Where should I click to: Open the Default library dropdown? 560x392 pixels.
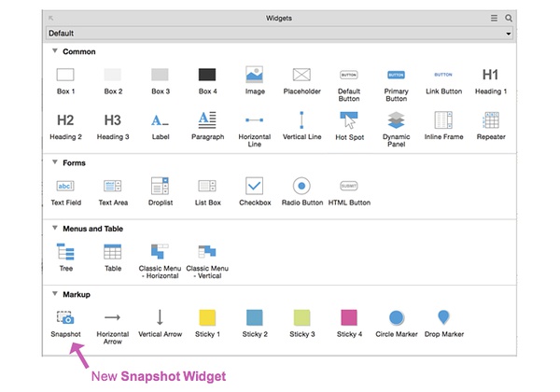click(x=279, y=34)
